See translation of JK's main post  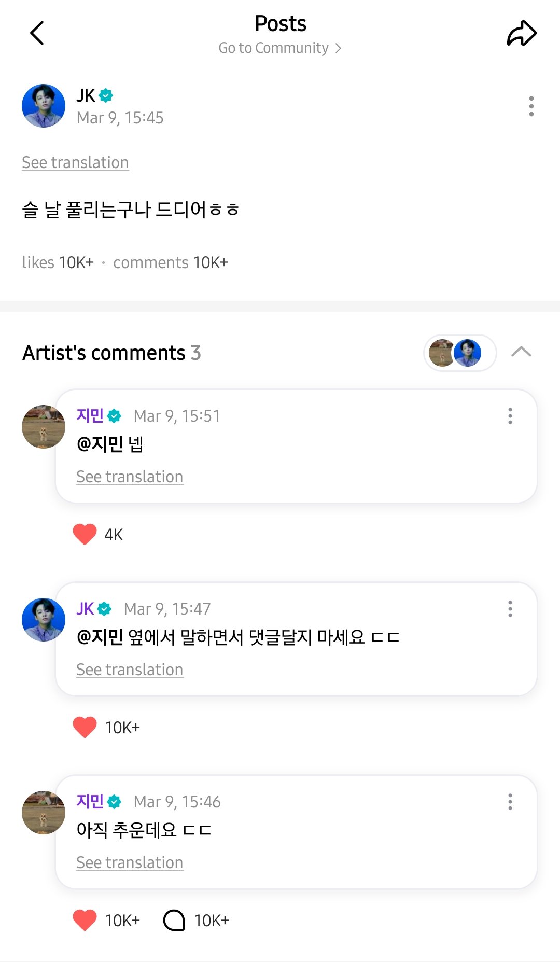75,162
